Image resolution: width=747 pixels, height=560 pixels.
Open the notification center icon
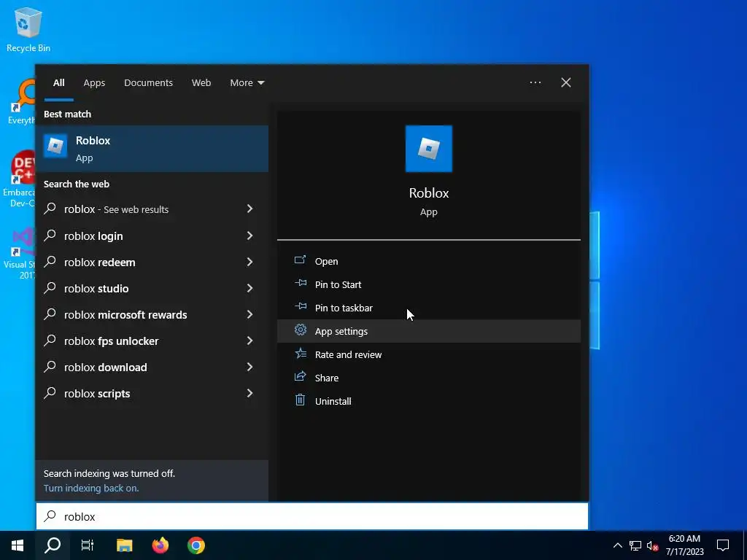[x=723, y=545]
